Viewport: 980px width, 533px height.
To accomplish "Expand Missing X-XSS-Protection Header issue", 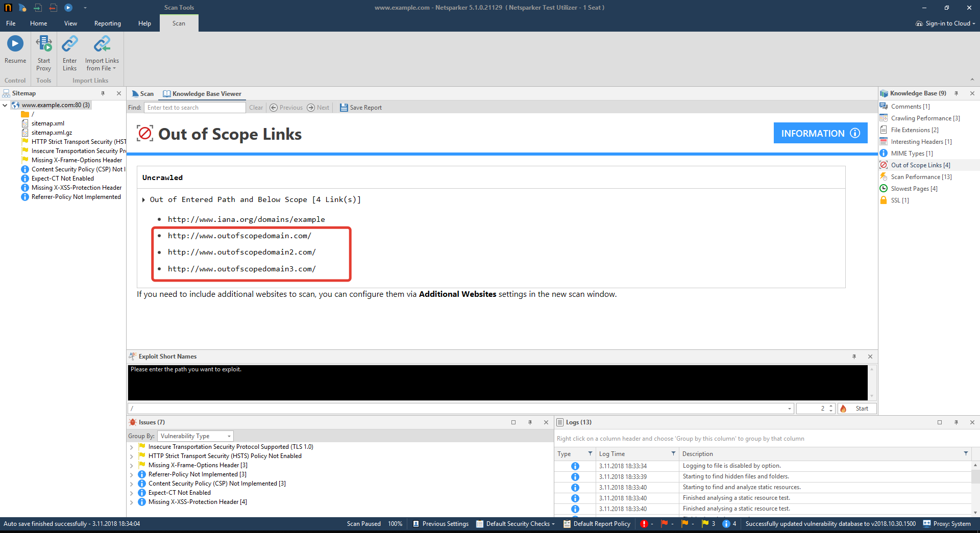I will pos(131,502).
